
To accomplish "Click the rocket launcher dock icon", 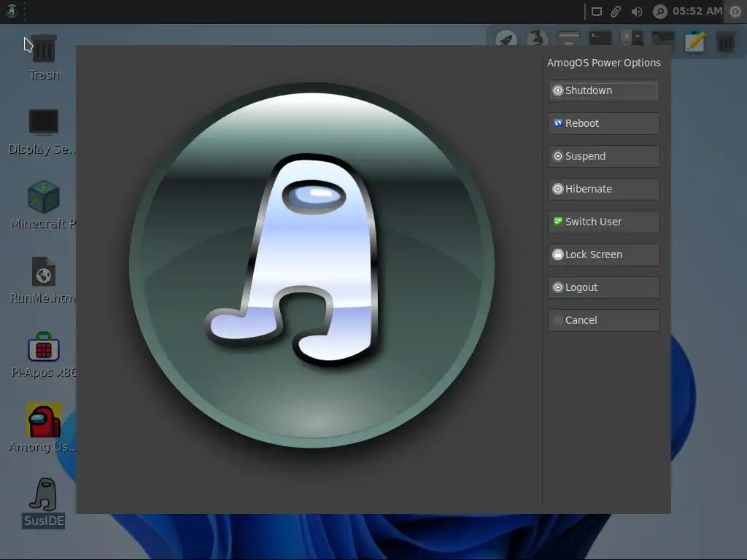I will [506, 39].
